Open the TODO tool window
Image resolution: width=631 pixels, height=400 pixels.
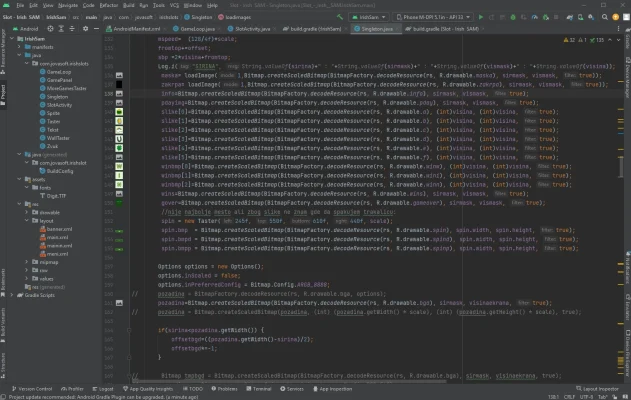[193, 389]
